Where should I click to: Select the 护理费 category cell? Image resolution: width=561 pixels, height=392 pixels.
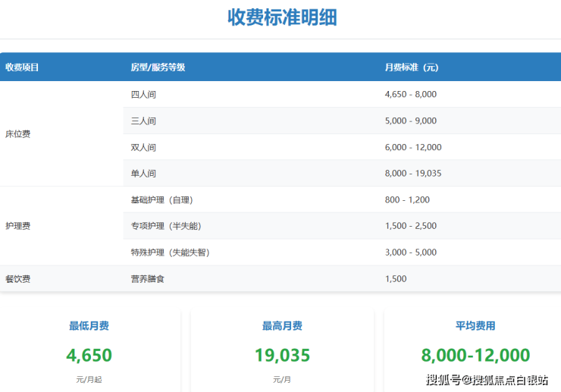(x=18, y=226)
